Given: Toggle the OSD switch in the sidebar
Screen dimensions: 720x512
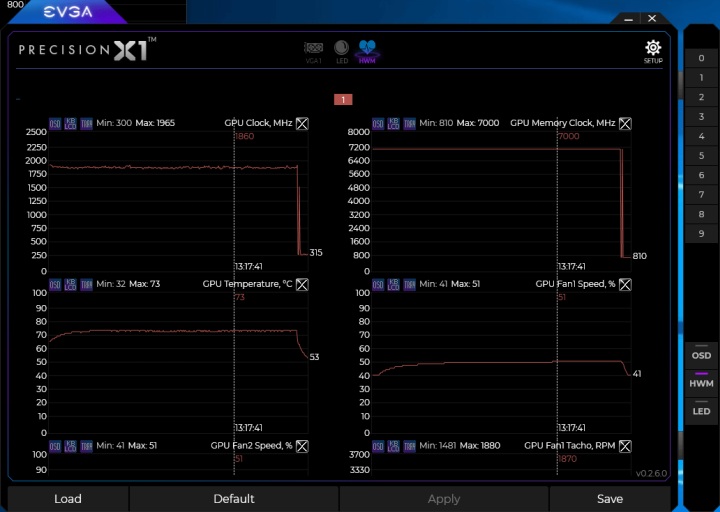Looking at the screenshot, I should (701, 353).
